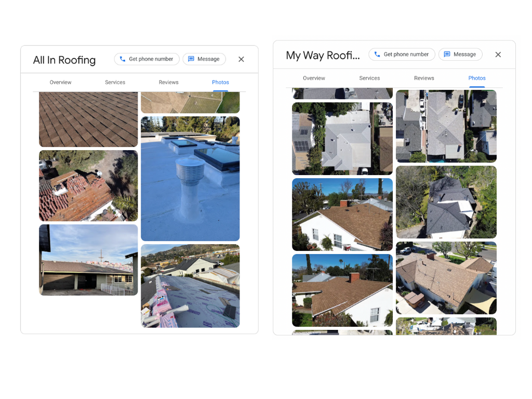View the Reviews tab for My Way Roofing
532x399 pixels.
coord(424,78)
